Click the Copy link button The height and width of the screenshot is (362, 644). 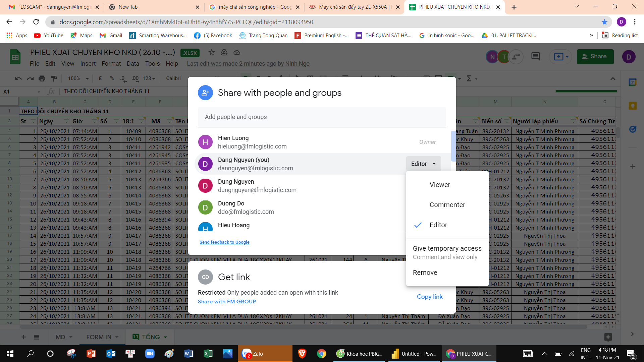click(x=430, y=297)
